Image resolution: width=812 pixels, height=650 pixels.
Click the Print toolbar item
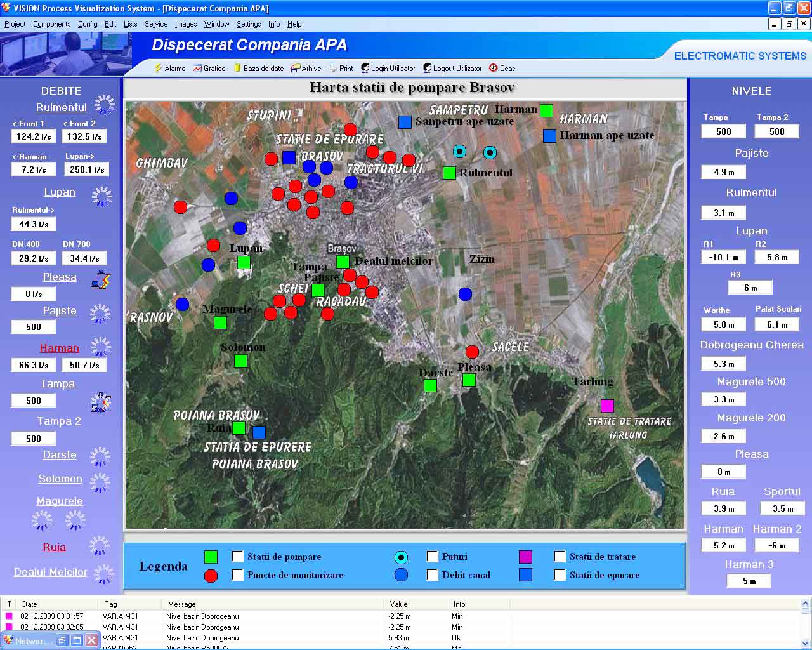pyautogui.click(x=341, y=68)
